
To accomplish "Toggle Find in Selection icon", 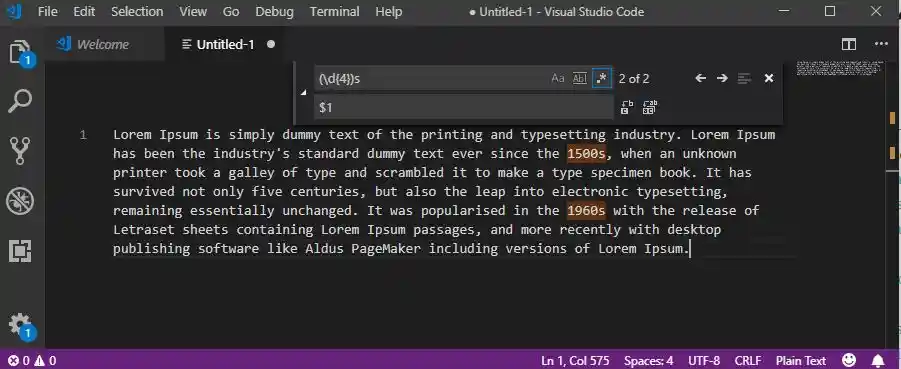I will point(745,78).
